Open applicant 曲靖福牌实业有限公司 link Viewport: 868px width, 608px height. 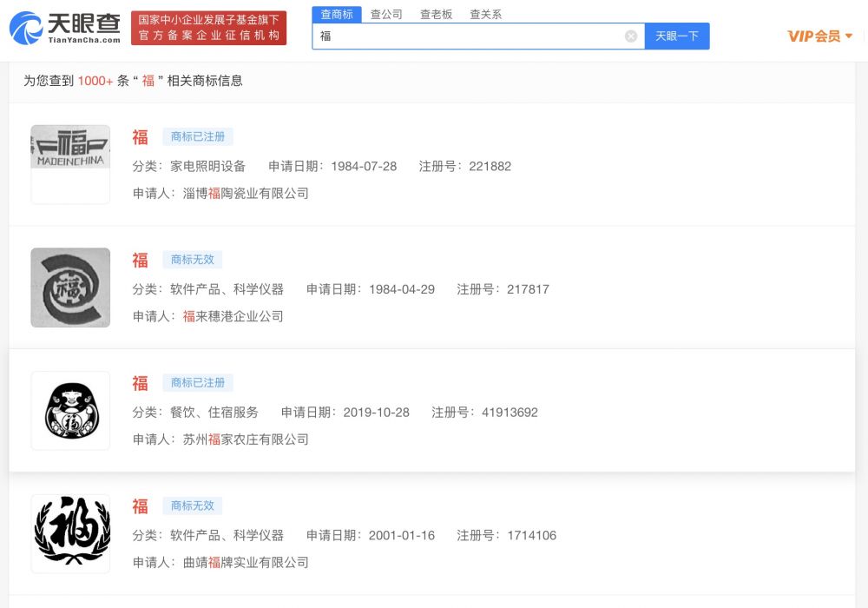(x=246, y=562)
